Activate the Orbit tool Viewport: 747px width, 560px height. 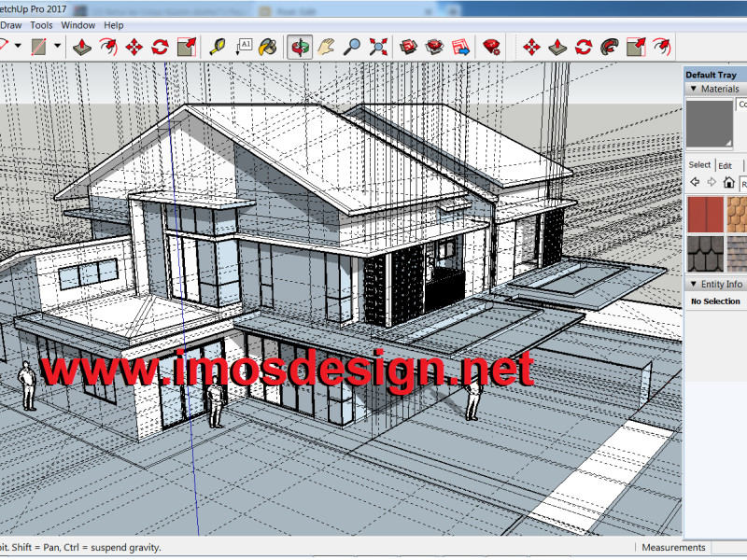coord(300,46)
